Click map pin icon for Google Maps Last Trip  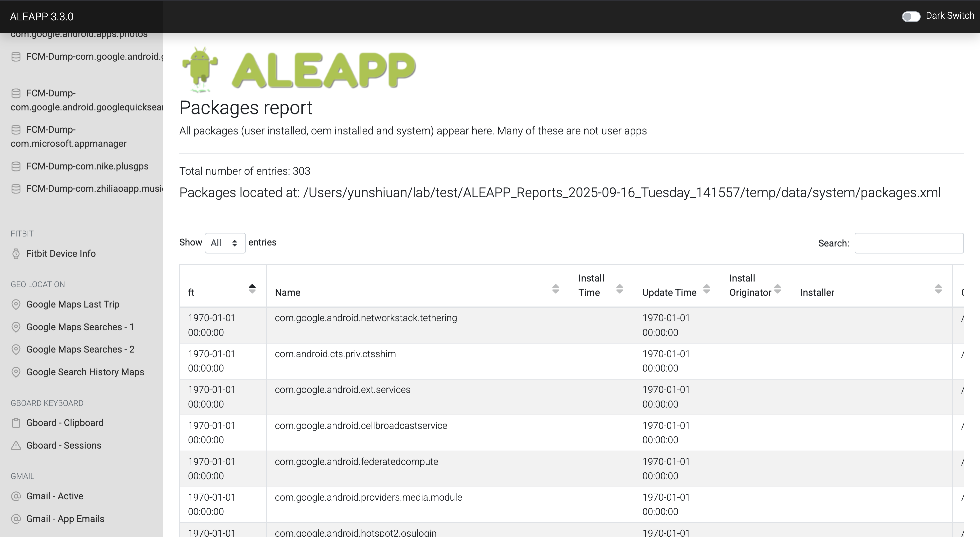[x=16, y=305]
